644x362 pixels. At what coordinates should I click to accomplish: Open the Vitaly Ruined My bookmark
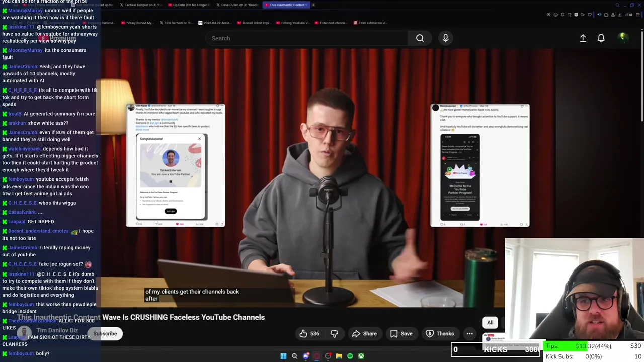pos(137,23)
